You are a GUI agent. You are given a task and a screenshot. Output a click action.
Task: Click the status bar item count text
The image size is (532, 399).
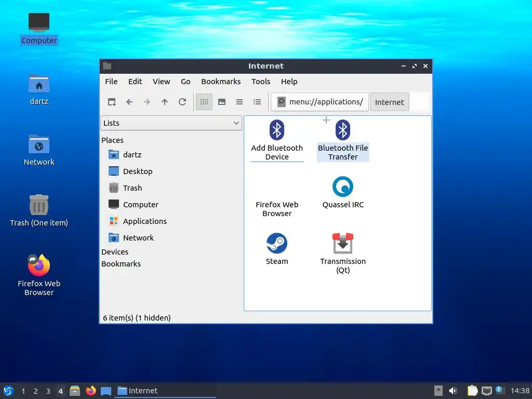[x=137, y=318]
